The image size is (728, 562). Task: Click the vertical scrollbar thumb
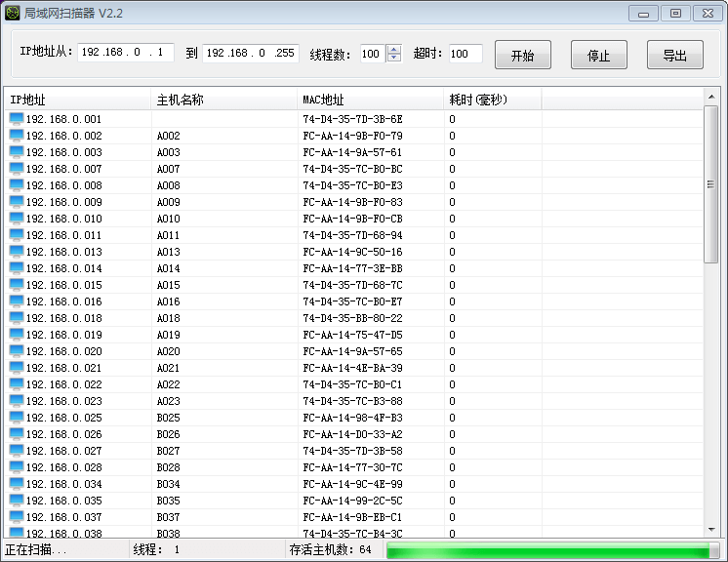pos(711,185)
